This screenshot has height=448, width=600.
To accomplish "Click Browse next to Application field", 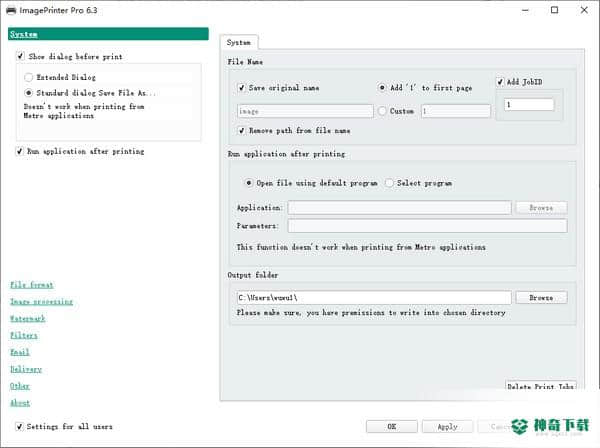I will pos(541,208).
